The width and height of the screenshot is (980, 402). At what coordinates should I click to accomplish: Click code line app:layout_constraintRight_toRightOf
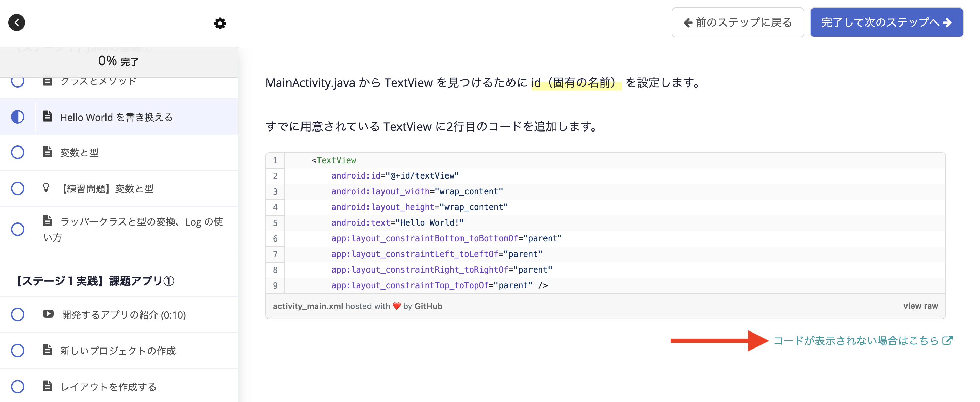point(442,269)
